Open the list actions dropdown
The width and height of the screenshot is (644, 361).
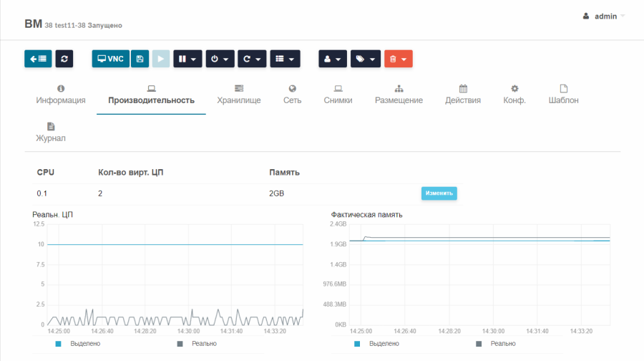[285, 59]
